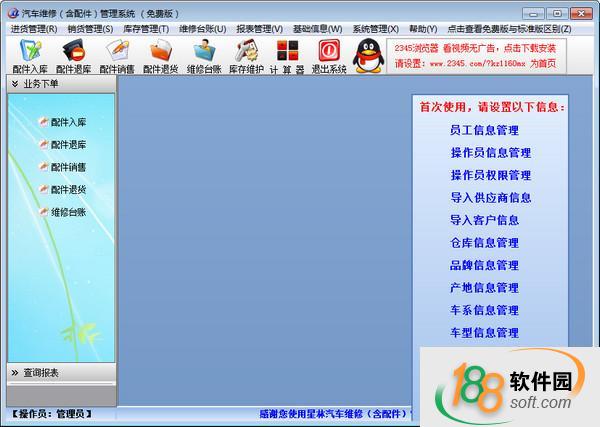Collapse the 业务下单 sidebar panel
Viewport: 600px width, 427px height.
(60, 85)
